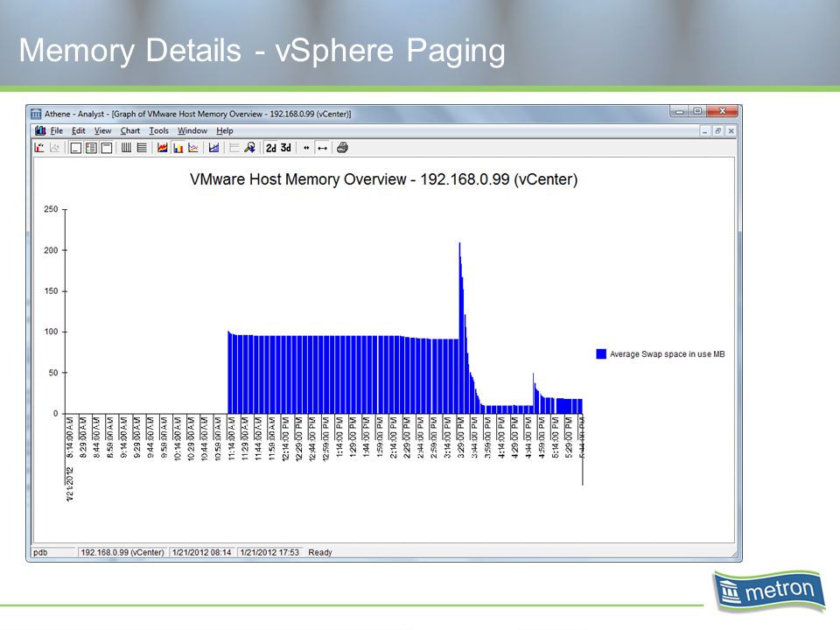Maximize the Athene Analyst window
840x630 pixels.
pos(697,111)
